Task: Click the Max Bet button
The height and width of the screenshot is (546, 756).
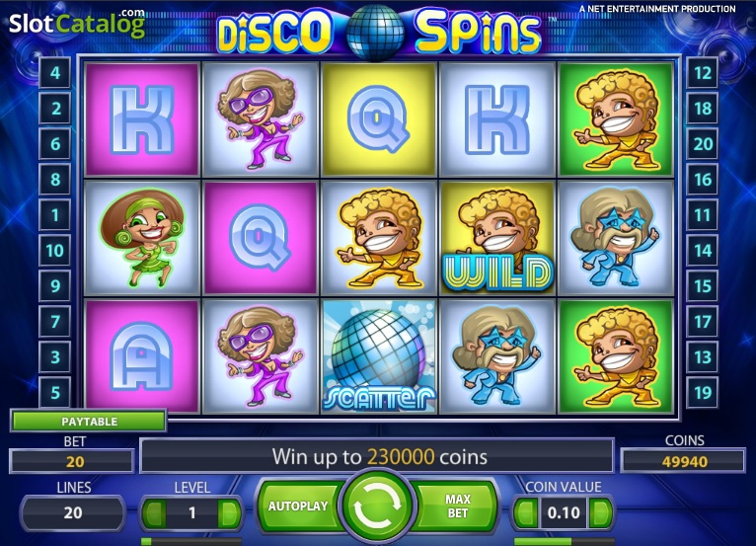Action: pyautogui.click(x=457, y=506)
